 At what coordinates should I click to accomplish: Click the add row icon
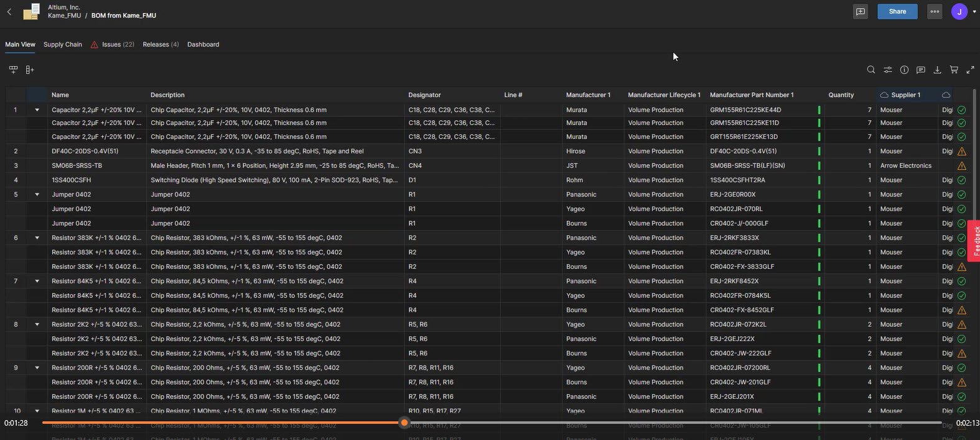pos(13,70)
